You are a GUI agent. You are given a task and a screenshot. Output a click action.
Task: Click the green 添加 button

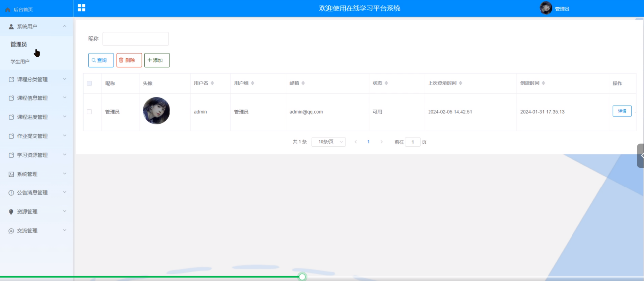click(157, 60)
